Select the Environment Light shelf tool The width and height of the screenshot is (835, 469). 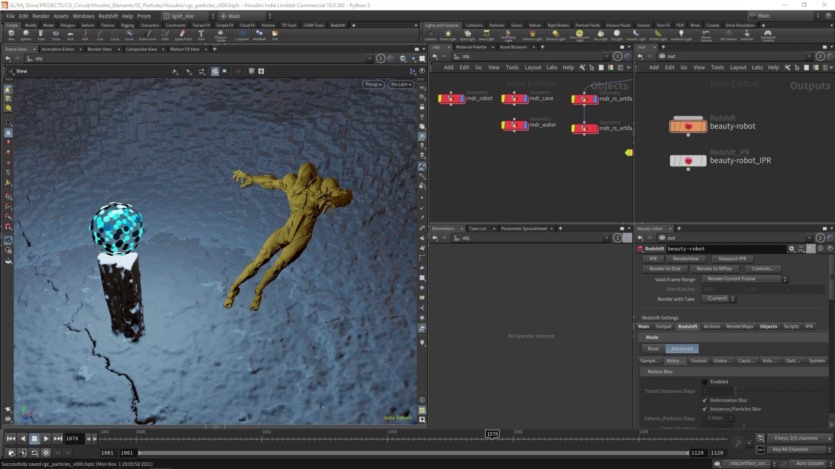point(579,35)
